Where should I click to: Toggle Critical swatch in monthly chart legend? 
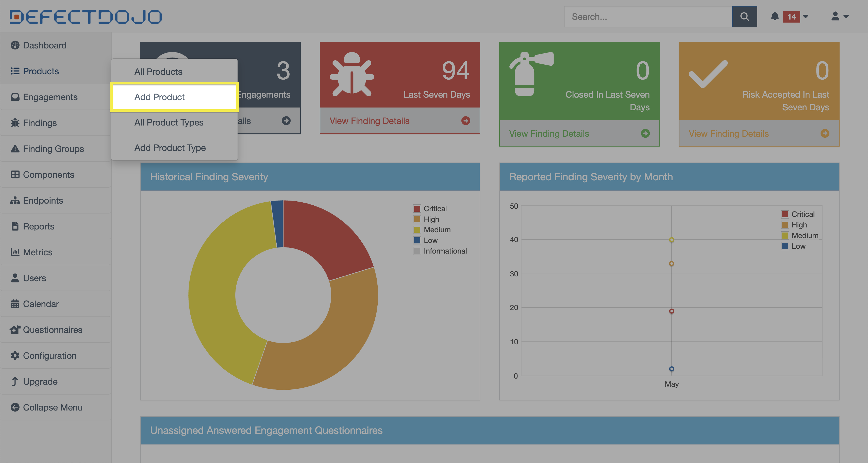[785, 214]
